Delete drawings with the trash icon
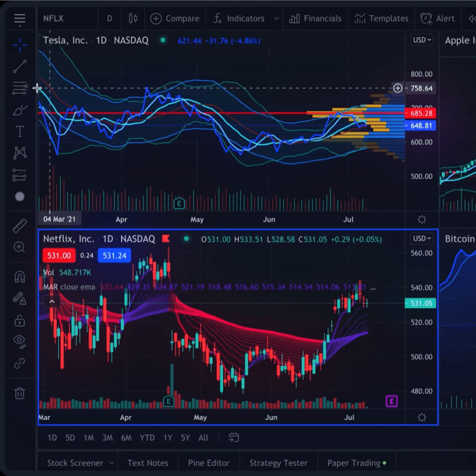 tap(20, 393)
